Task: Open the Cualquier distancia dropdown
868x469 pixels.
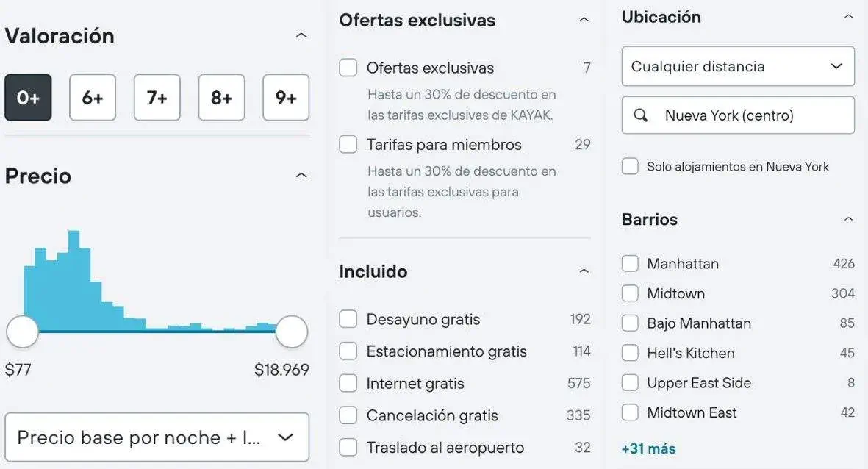Action: (x=738, y=66)
